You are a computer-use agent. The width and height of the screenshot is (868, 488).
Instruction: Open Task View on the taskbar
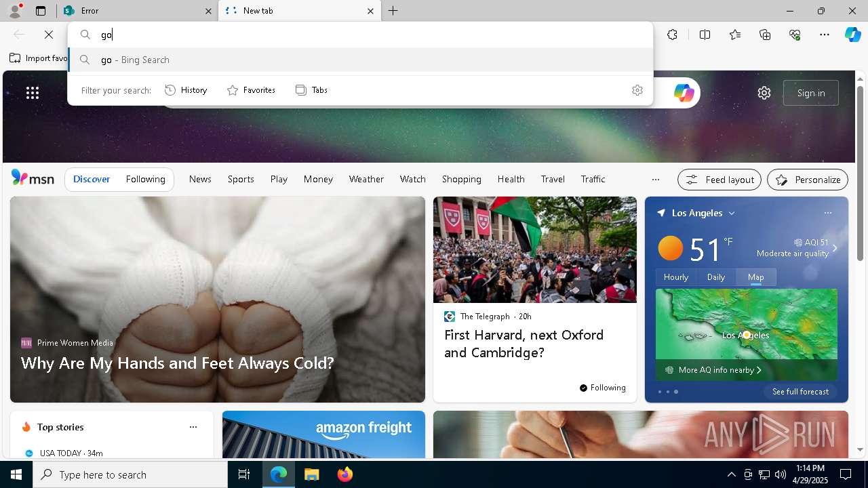pyautogui.click(x=244, y=474)
